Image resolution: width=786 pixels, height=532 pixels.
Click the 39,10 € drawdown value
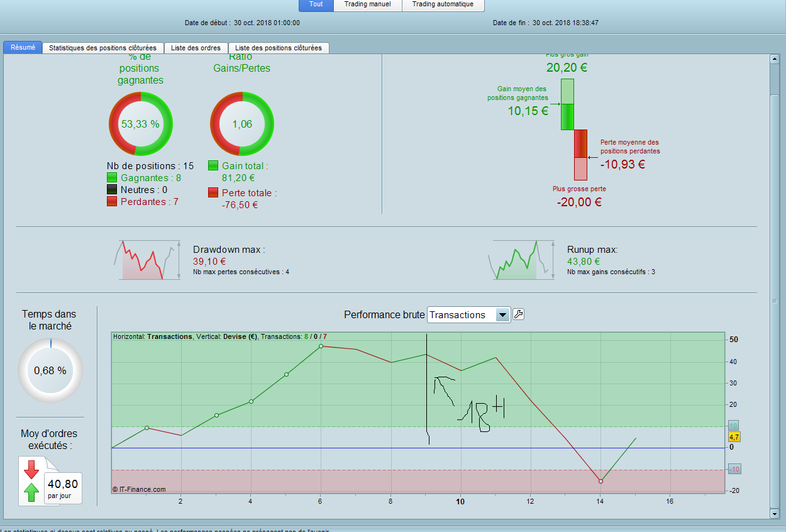209,262
